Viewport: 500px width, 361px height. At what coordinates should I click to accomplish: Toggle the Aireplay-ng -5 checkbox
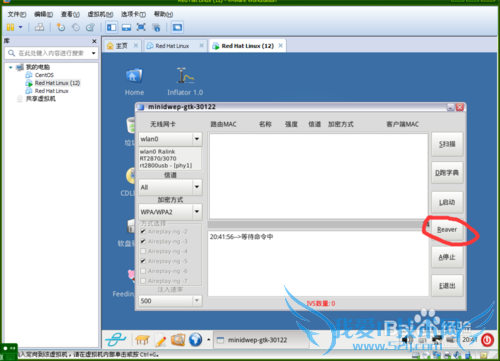point(143,261)
